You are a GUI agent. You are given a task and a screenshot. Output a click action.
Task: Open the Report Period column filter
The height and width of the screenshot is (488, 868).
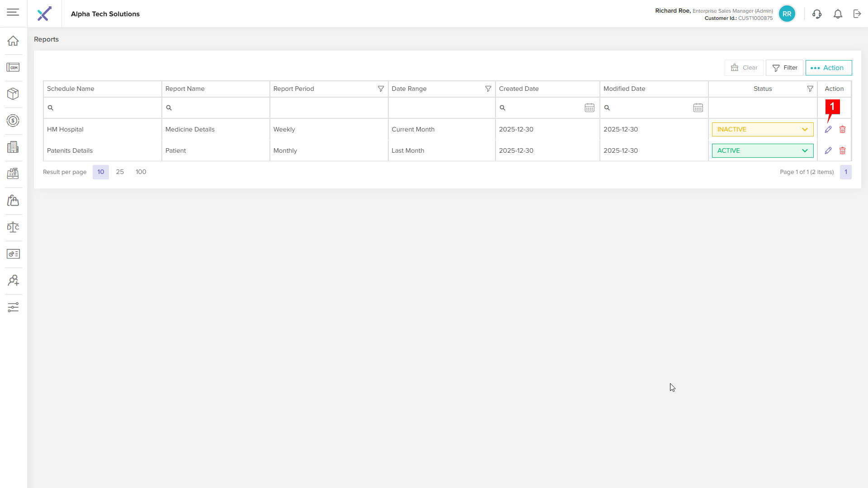(381, 89)
